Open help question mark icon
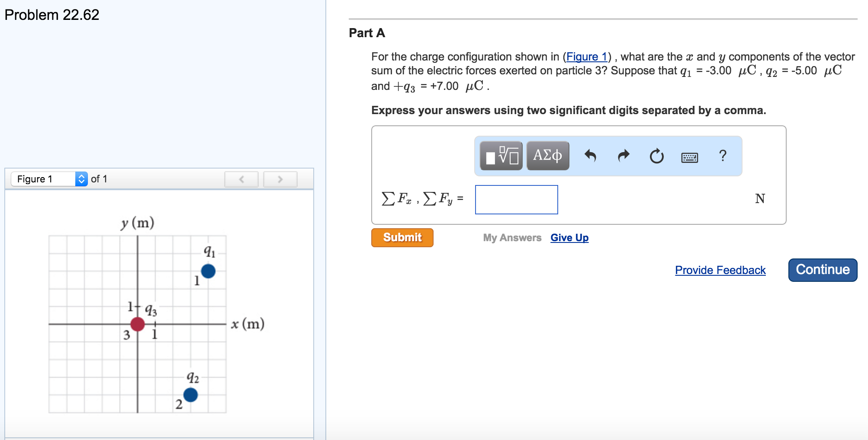 tap(722, 156)
